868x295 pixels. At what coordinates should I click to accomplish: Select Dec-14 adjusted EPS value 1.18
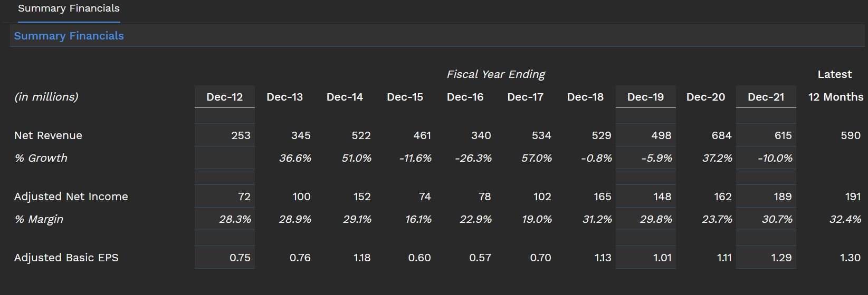(x=361, y=258)
